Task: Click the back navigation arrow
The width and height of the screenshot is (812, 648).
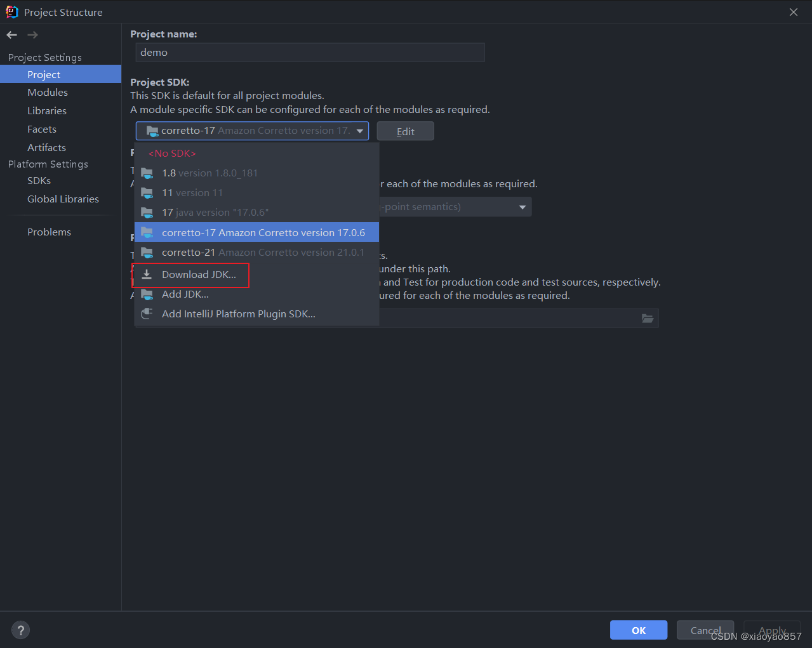Action: tap(11, 35)
